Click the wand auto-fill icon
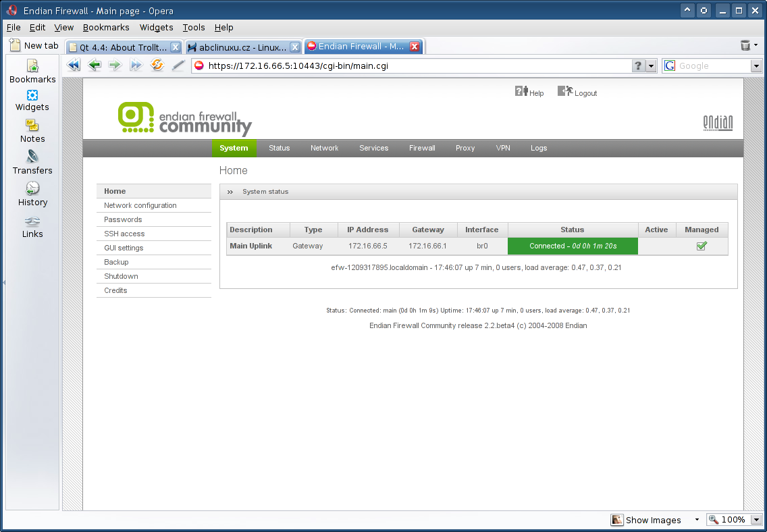 (x=178, y=65)
